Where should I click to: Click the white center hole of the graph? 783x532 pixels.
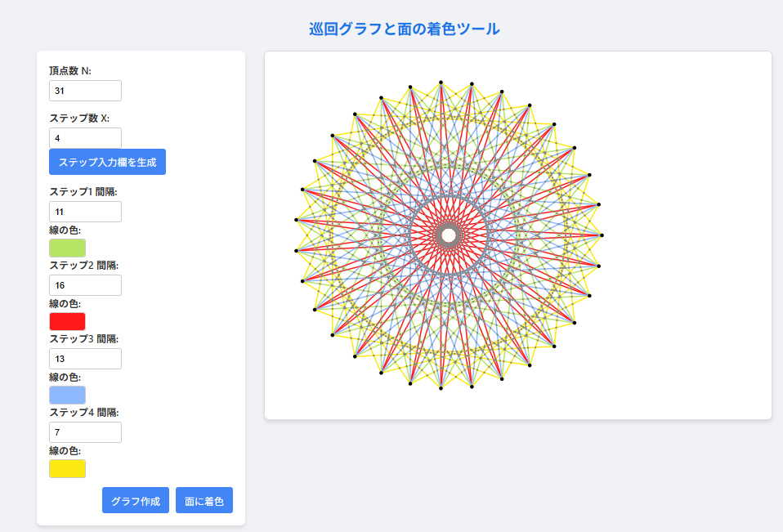click(x=449, y=235)
